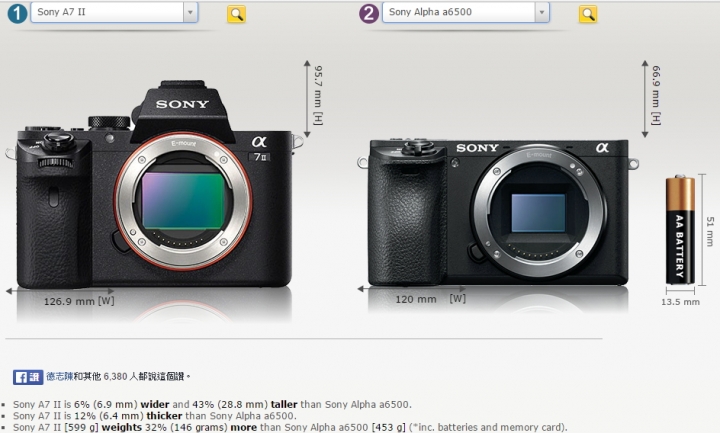Click the 95.7 mm [H] height label
The height and width of the screenshot is (433, 720).
tap(318, 95)
